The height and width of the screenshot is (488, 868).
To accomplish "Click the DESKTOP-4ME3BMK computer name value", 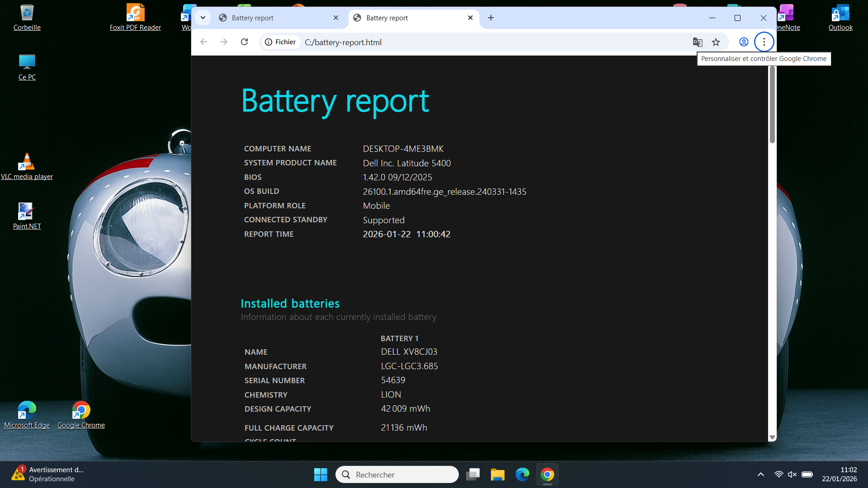I will tap(403, 149).
